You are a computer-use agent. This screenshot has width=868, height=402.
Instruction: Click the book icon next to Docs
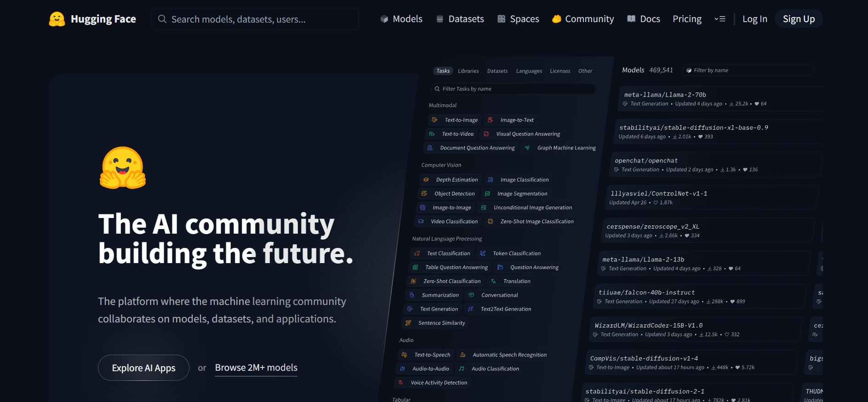point(631,19)
